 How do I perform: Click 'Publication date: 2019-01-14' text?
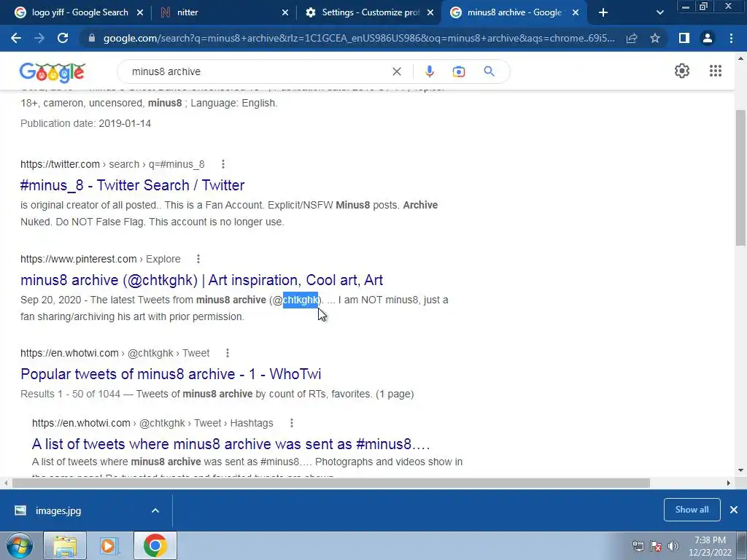86,124
